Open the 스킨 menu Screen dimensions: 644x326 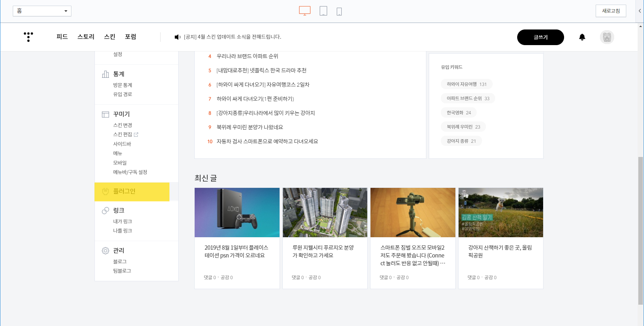tap(110, 37)
